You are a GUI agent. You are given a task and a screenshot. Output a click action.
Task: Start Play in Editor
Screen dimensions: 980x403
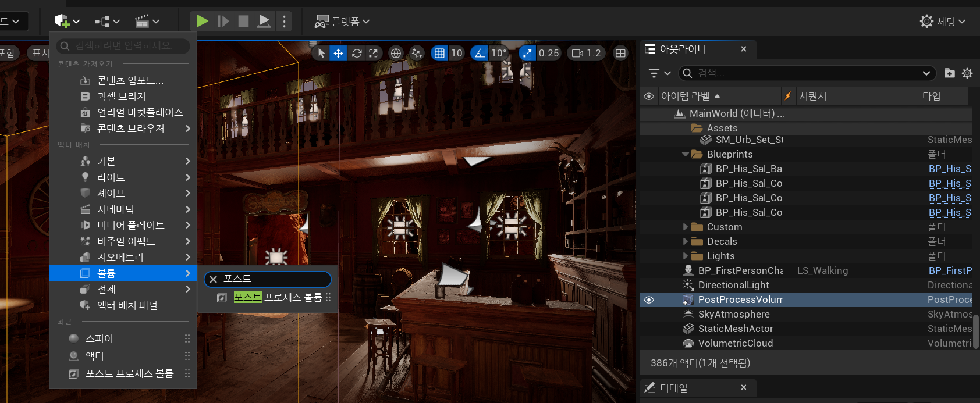point(202,22)
